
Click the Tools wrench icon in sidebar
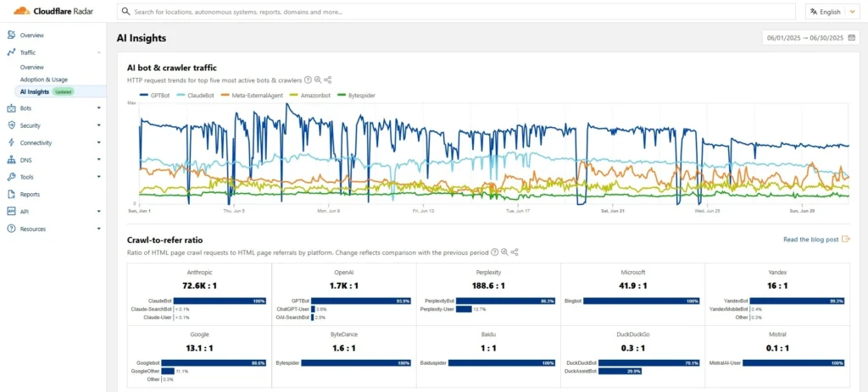coord(10,177)
